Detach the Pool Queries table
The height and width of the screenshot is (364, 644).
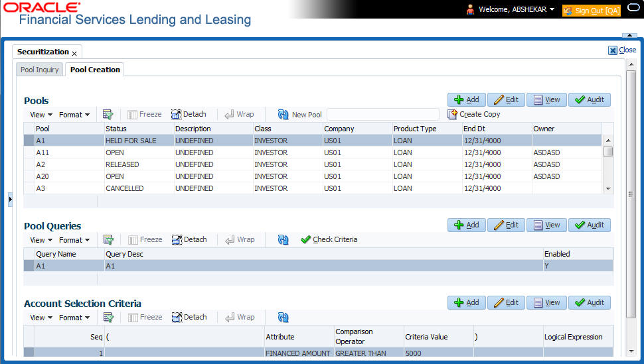point(189,239)
